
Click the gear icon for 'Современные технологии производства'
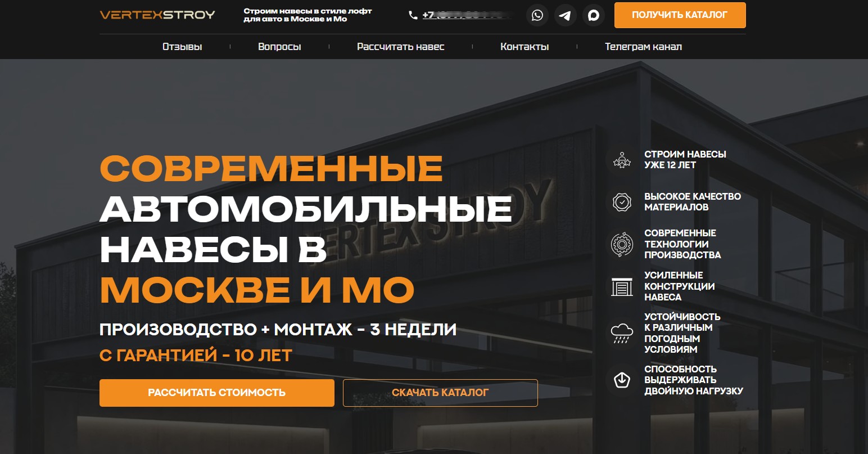pyautogui.click(x=622, y=244)
